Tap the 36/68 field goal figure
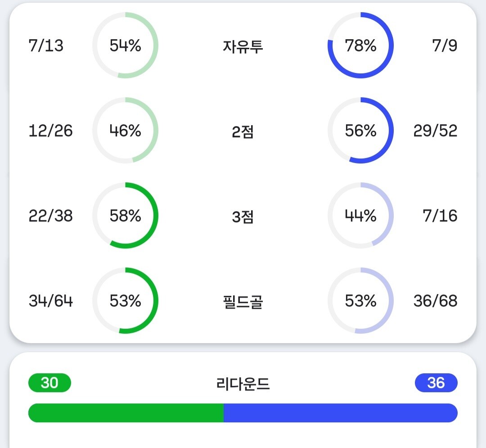This screenshot has height=448, width=486. pos(435,300)
